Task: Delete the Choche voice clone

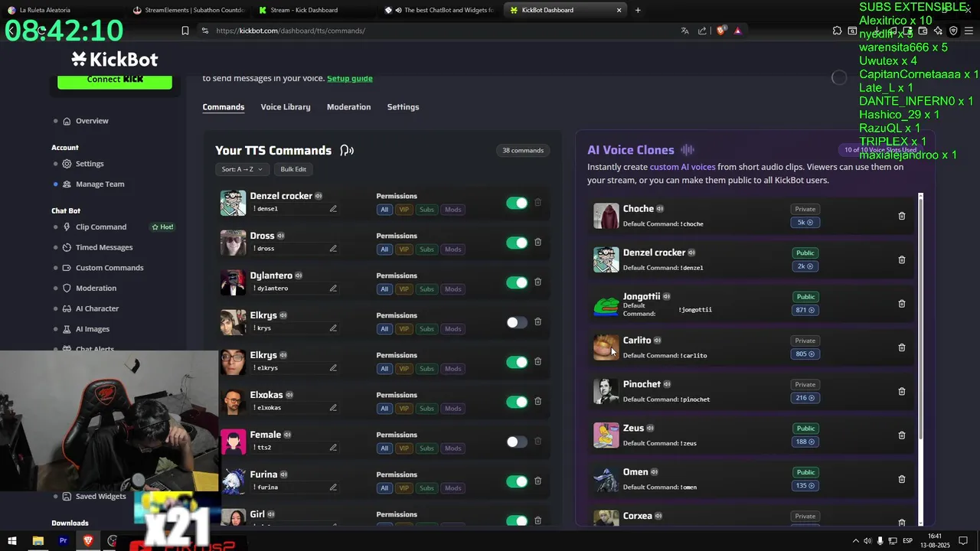Action: (901, 216)
